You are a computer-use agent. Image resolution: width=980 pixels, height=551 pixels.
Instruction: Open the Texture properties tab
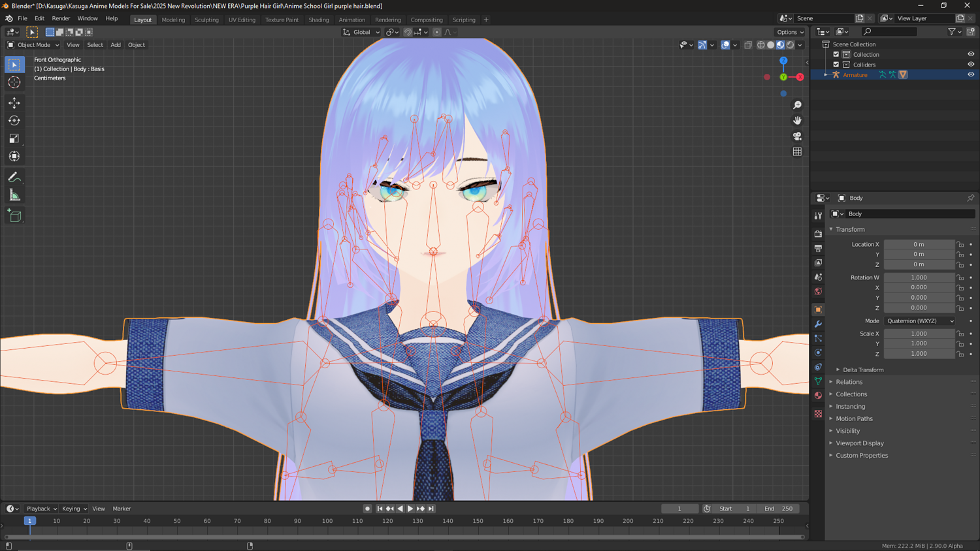[818, 414]
